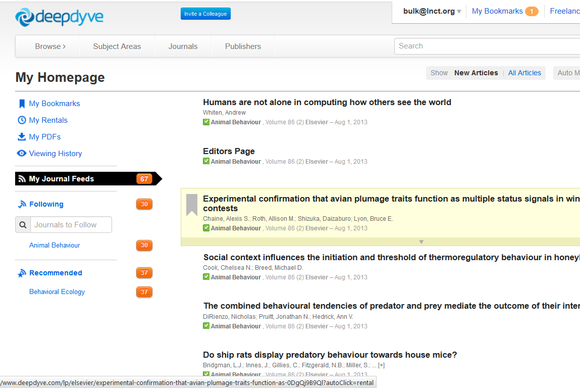Click the Freelance link in header

coord(564,11)
